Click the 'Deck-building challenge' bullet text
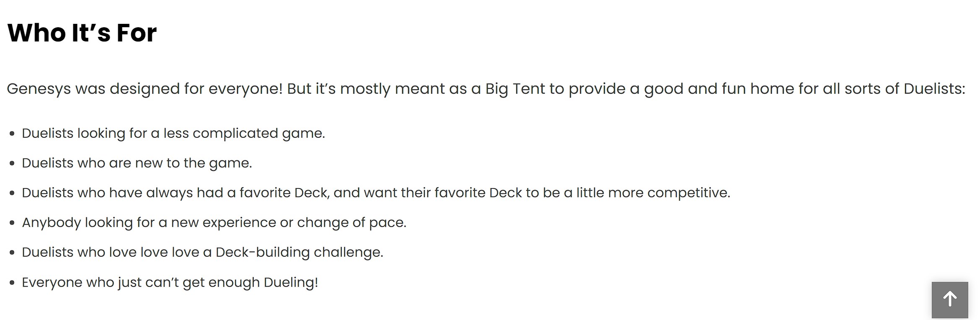The height and width of the screenshot is (320, 980). (x=203, y=252)
